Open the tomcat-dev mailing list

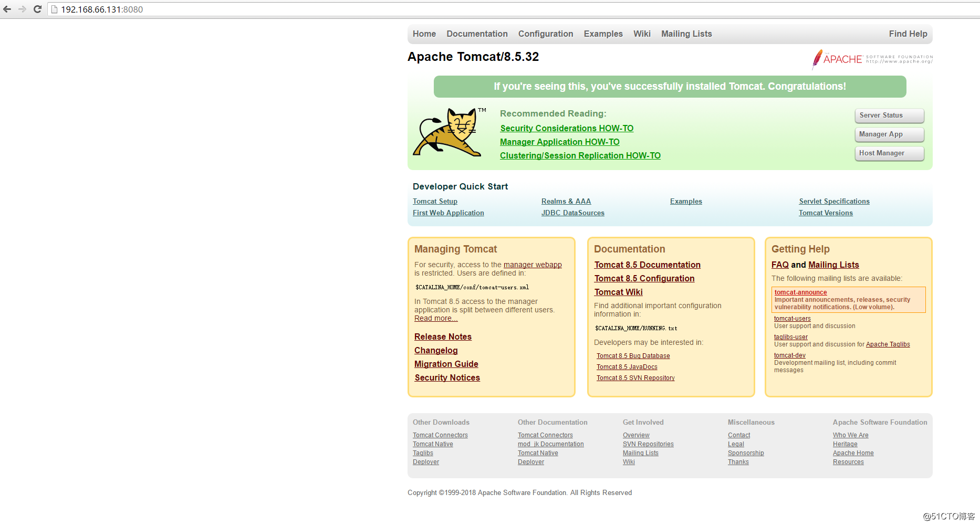pos(790,355)
